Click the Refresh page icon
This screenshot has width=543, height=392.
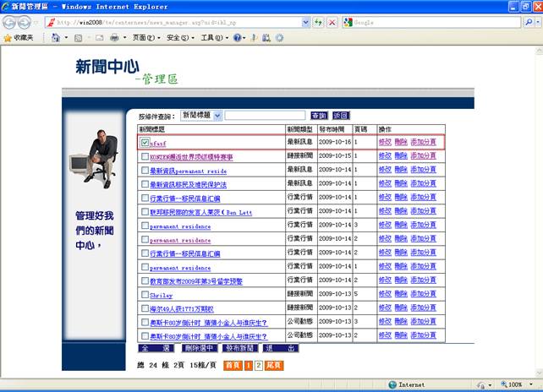coord(317,22)
